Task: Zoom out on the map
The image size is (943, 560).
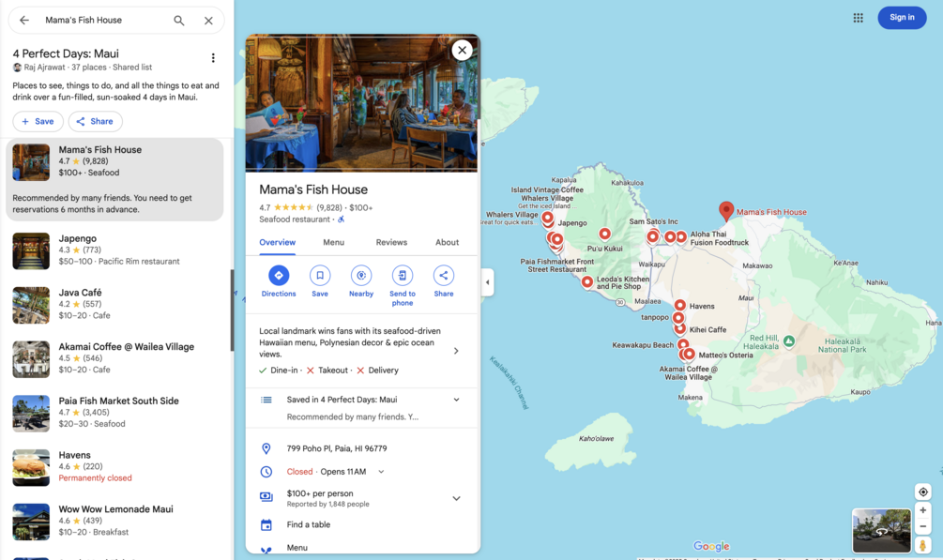Action: tap(923, 526)
